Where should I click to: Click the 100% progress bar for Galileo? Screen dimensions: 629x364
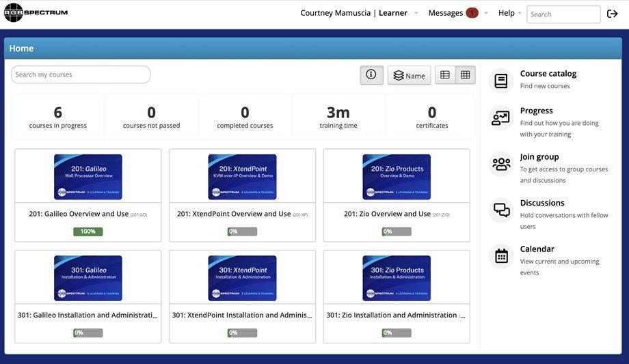tap(88, 232)
